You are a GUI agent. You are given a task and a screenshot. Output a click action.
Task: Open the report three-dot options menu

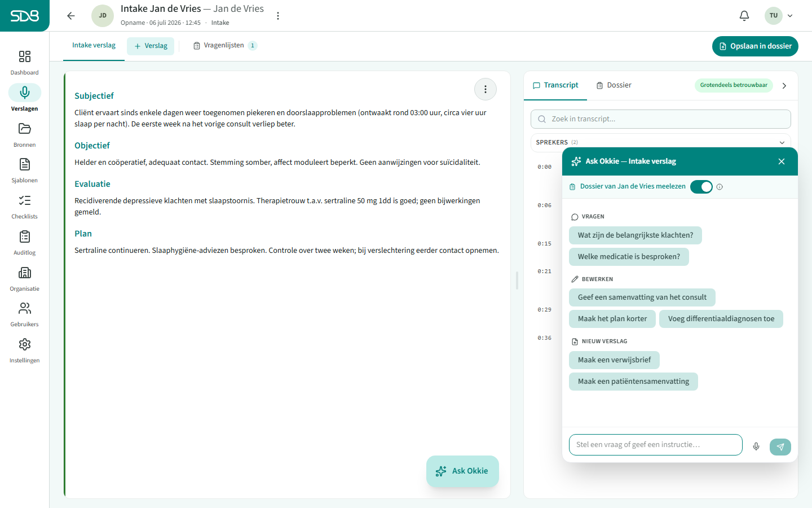486,89
